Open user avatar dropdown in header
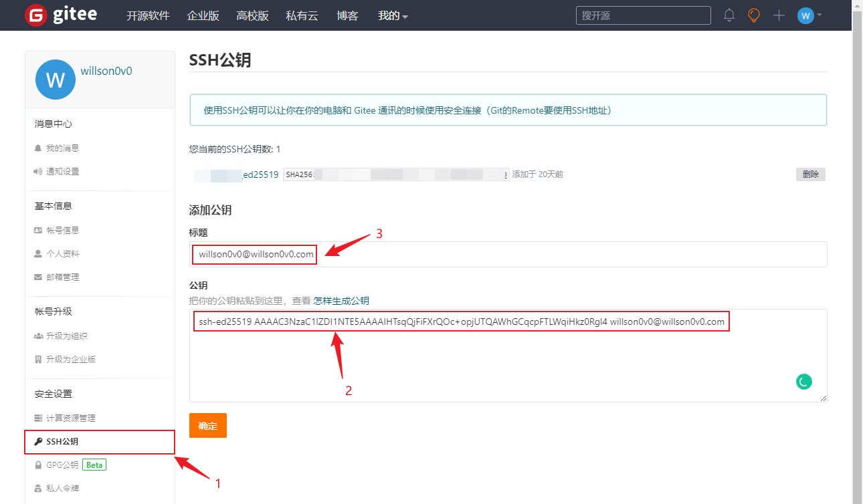Viewport: 863px width, 504px height. click(809, 15)
